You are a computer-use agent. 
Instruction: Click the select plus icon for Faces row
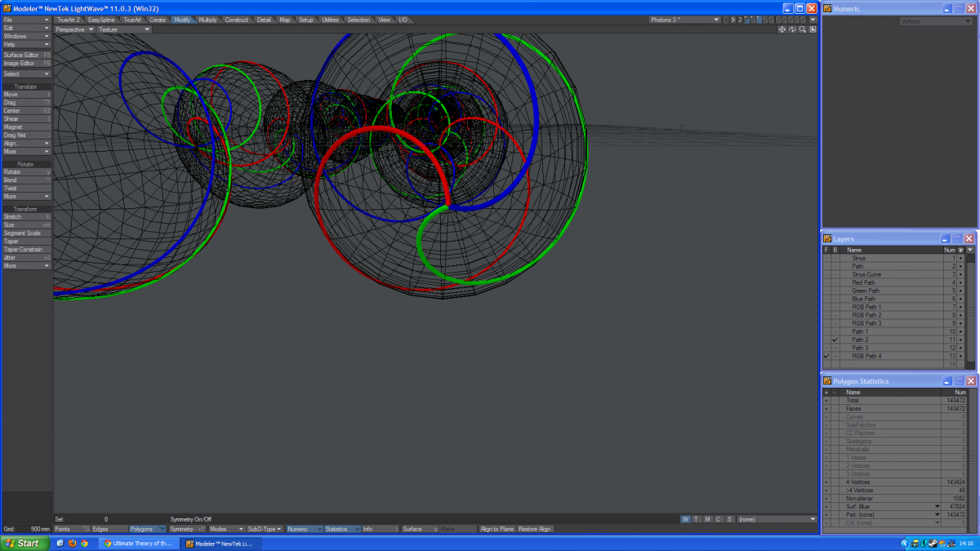(x=826, y=409)
